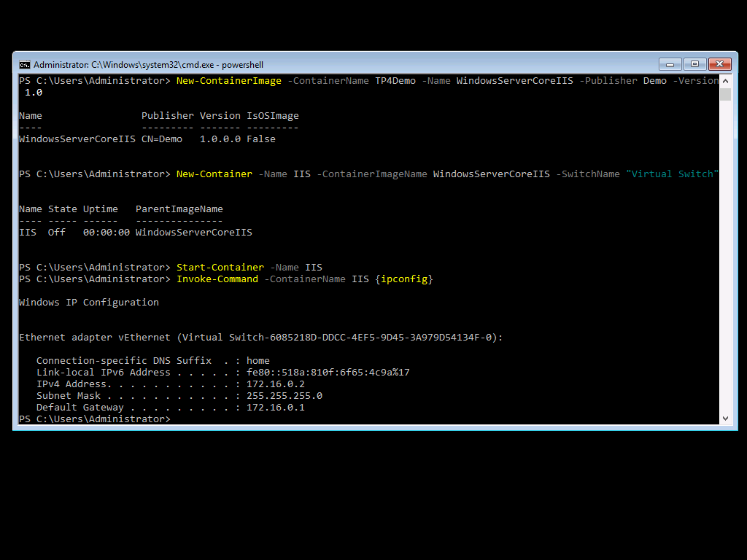Select the New-ContainerImage command text
Screen dimensions: 747x560
point(228,80)
